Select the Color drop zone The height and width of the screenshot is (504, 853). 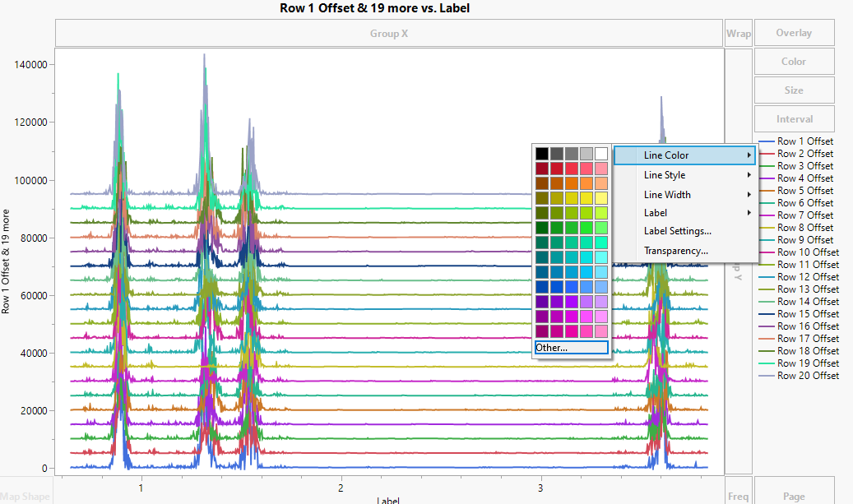794,62
